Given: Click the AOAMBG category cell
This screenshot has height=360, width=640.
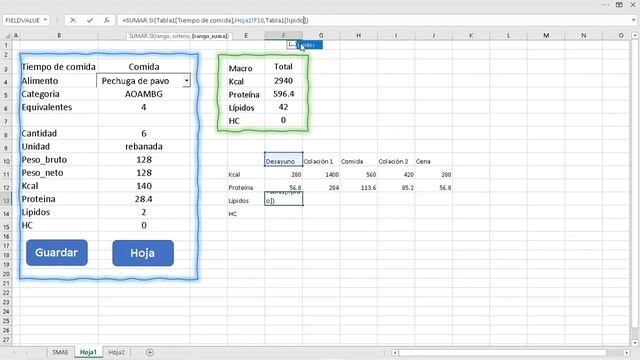Looking at the screenshot, I should pos(144,94).
